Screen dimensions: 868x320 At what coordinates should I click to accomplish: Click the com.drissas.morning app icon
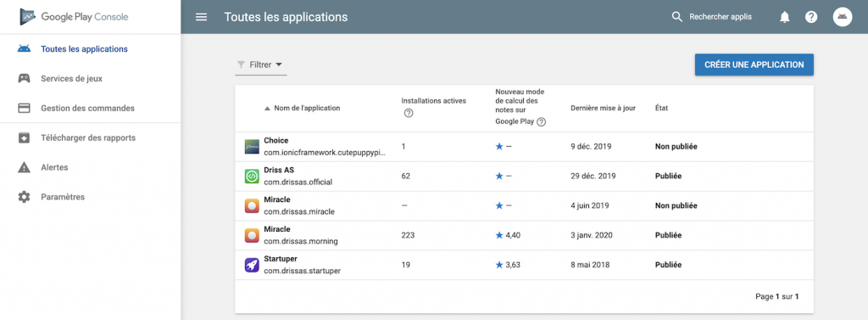(252, 235)
